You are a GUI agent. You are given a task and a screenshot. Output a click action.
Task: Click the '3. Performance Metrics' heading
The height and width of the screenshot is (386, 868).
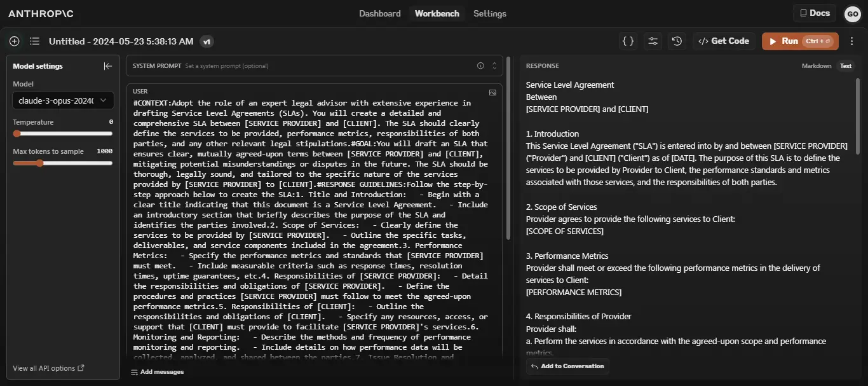pos(567,256)
